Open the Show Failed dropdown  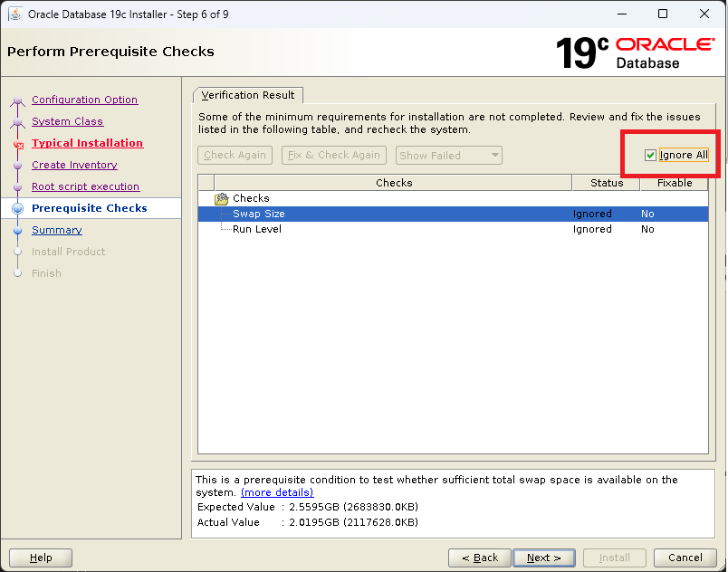pyautogui.click(x=448, y=156)
